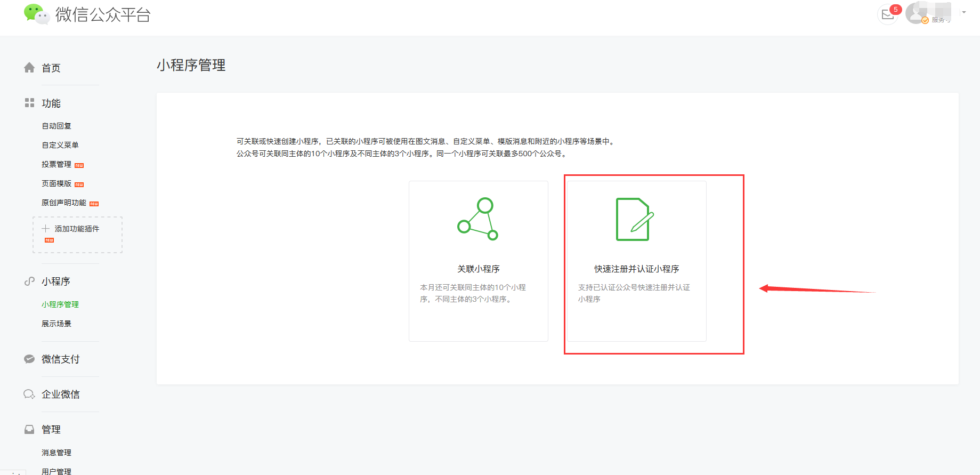Click the 微信支付 icon

click(29, 359)
